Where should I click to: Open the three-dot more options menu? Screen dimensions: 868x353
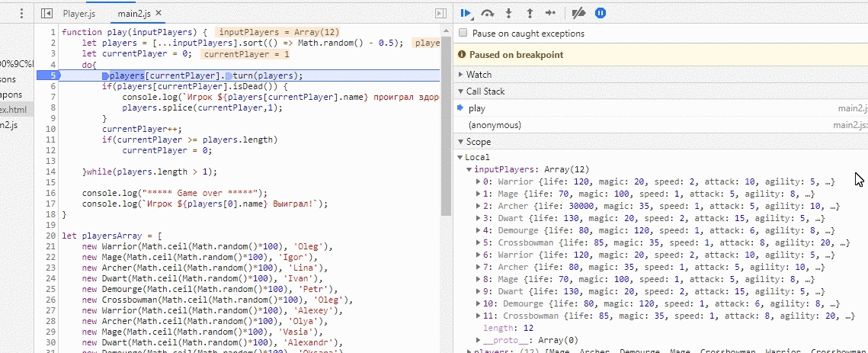(21, 14)
